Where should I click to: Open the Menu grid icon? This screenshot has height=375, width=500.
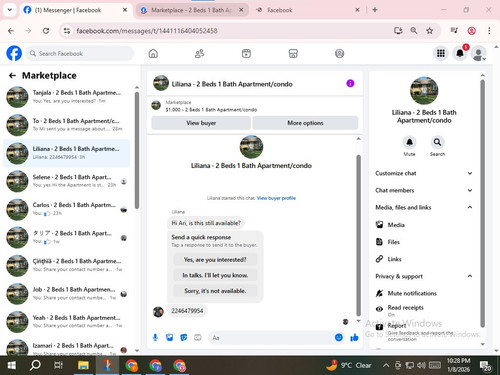pos(441,53)
